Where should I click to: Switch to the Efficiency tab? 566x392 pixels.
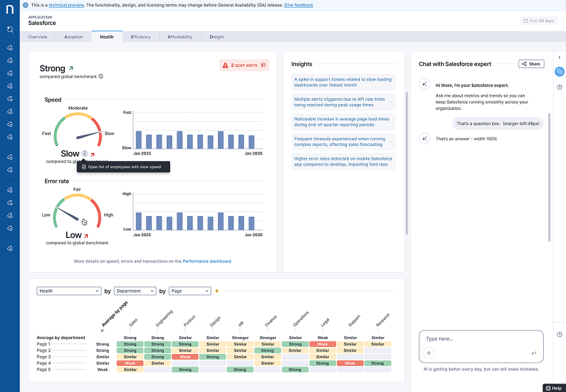point(141,37)
